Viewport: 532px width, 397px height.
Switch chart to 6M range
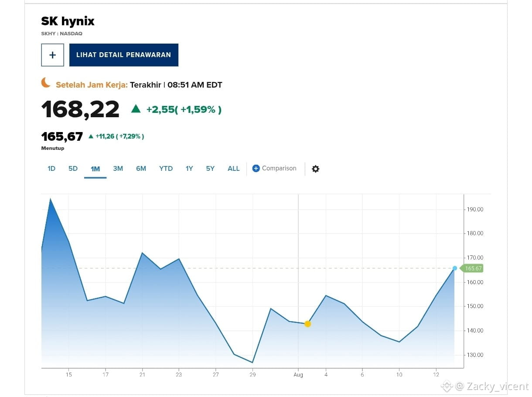coord(141,169)
